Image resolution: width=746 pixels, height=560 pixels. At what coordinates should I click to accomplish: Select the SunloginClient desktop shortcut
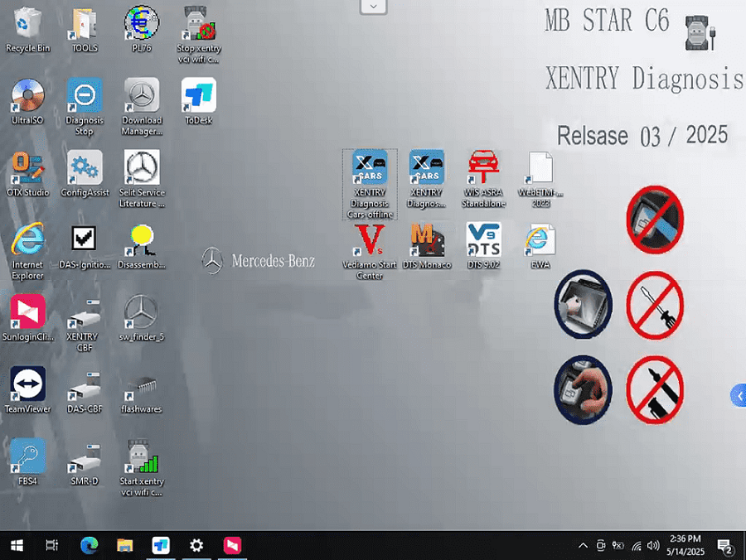(x=27, y=318)
